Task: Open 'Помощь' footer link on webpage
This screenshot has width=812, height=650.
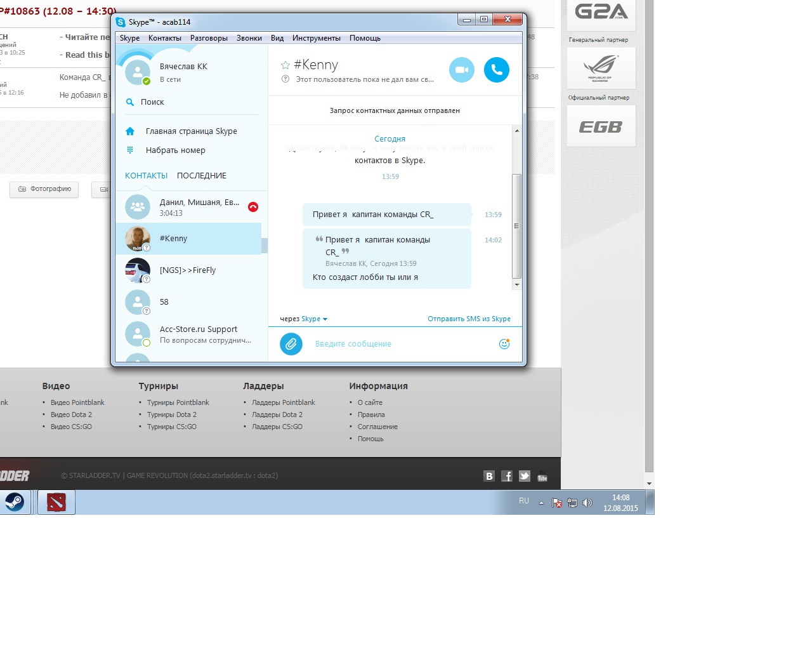Action: 370,439
